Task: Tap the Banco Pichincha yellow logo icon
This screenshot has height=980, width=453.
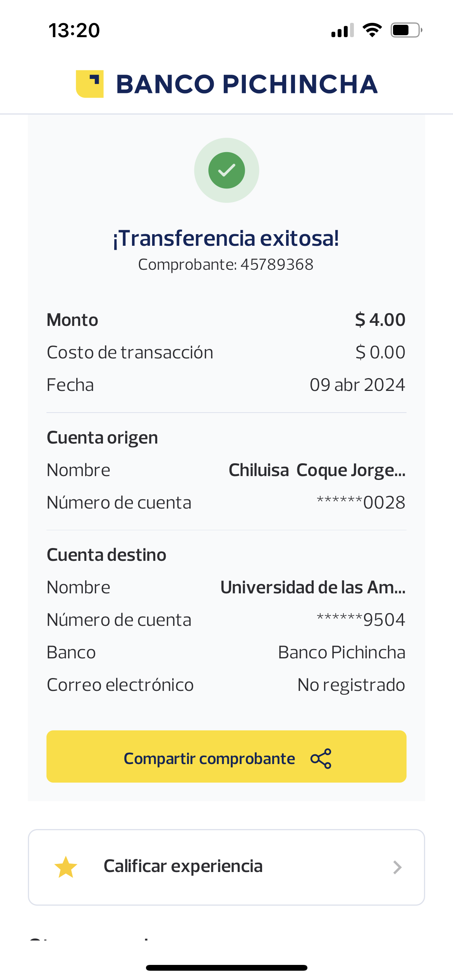Action: click(x=90, y=84)
